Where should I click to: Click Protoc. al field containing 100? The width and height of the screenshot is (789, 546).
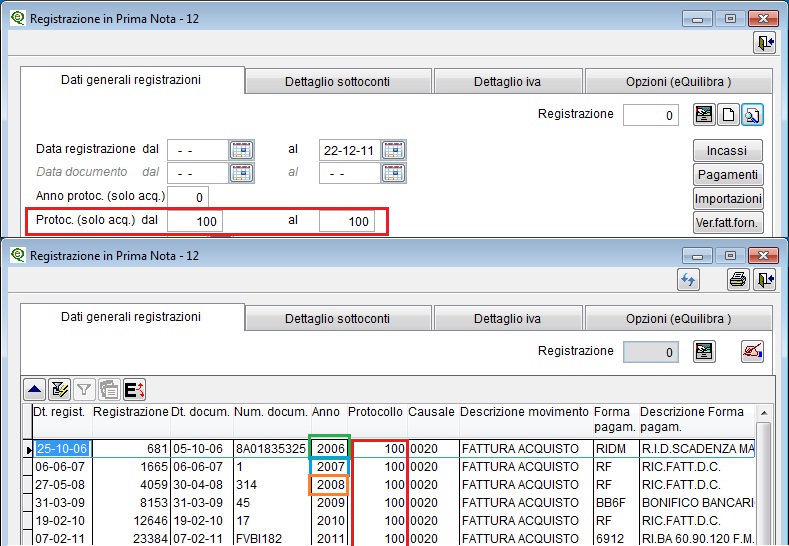coord(347,221)
